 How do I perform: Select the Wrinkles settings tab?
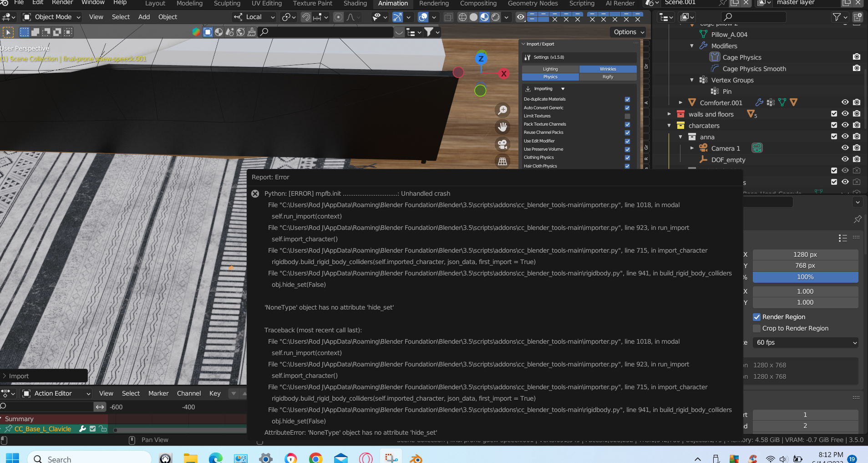608,69
